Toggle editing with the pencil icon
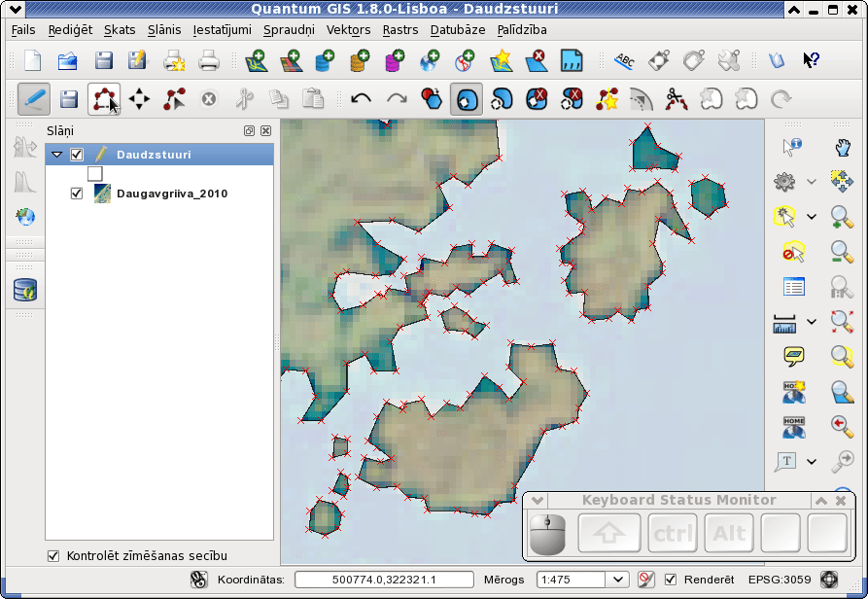This screenshot has height=599, width=868. (x=34, y=99)
